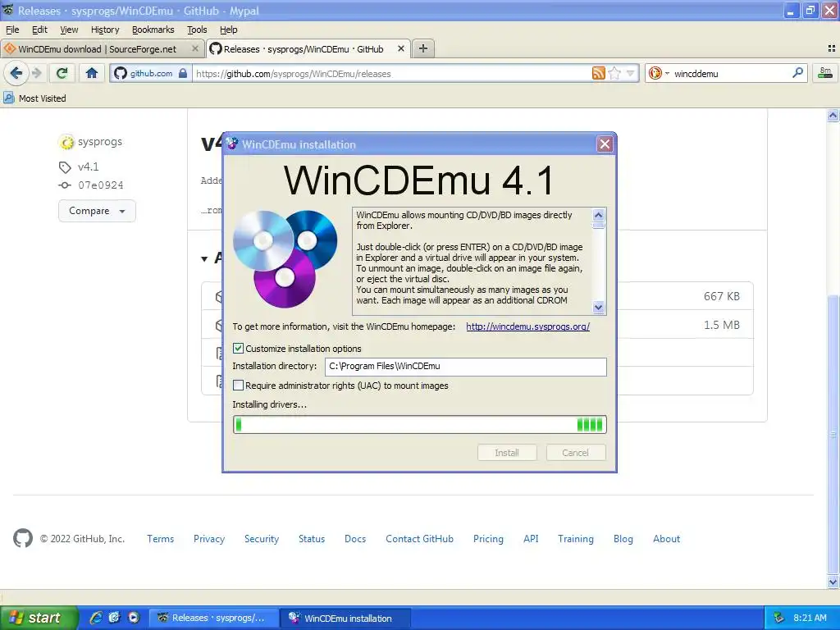Click the page scrollbar up arrow
Viewport: 840px width, 630px height.
coord(833,115)
